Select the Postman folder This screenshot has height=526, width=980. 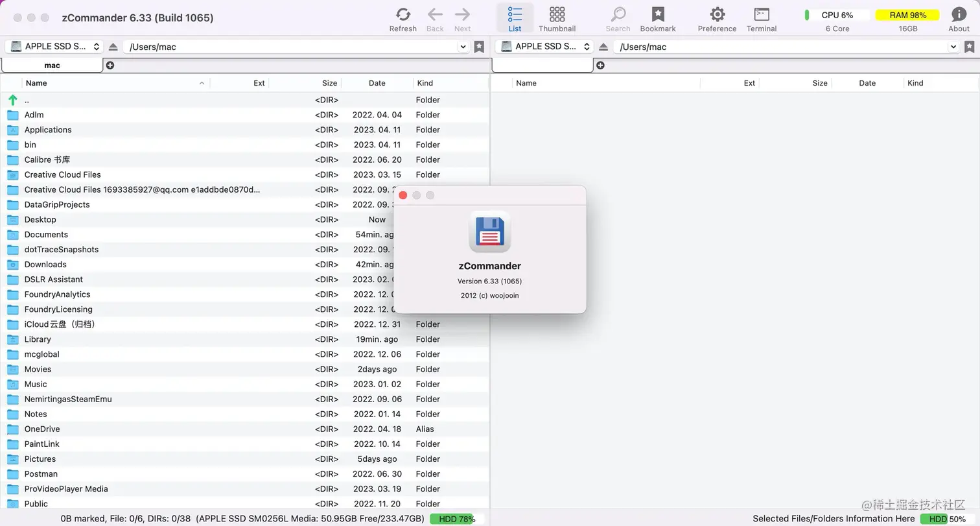[x=244, y=474]
